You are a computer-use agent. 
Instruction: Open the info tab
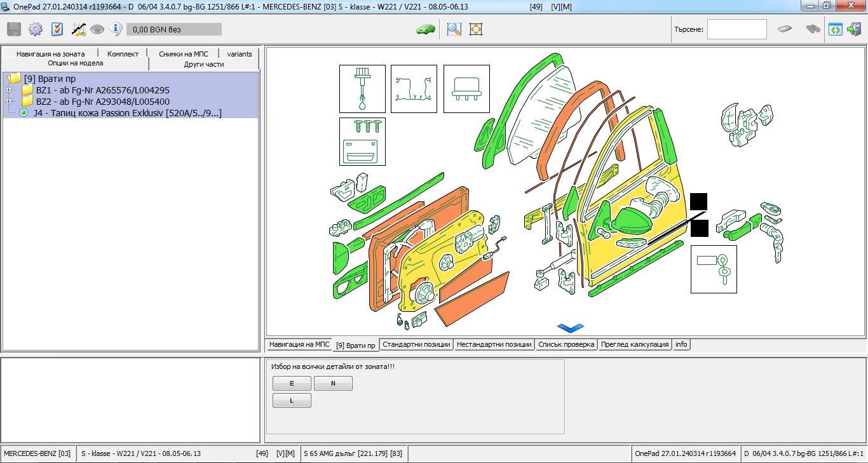point(681,344)
